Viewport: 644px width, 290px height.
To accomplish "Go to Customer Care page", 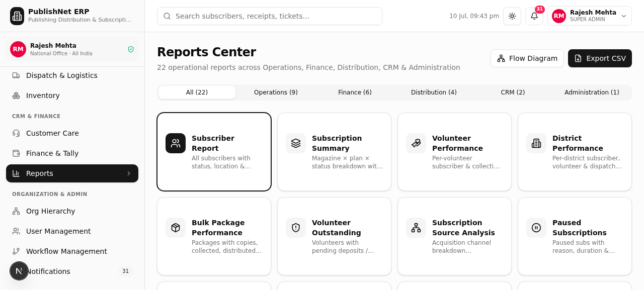I will point(72,133).
